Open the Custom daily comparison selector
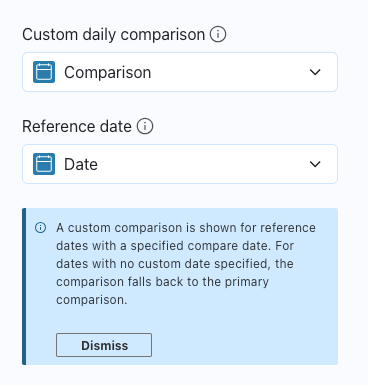 click(x=180, y=72)
